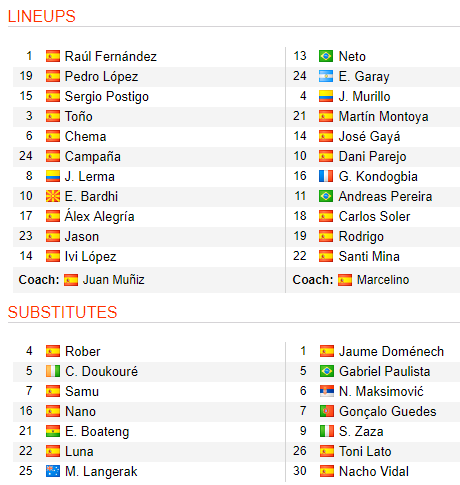Click the Australia flag beside M. Langerak
The width and height of the screenshot is (460, 485).
click(x=53, y=471)
